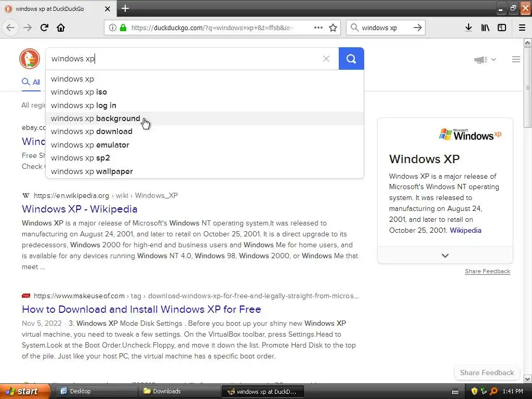Toggle the Firefox sidebar view
Screen dimensions: 532x399
(502, 28)
